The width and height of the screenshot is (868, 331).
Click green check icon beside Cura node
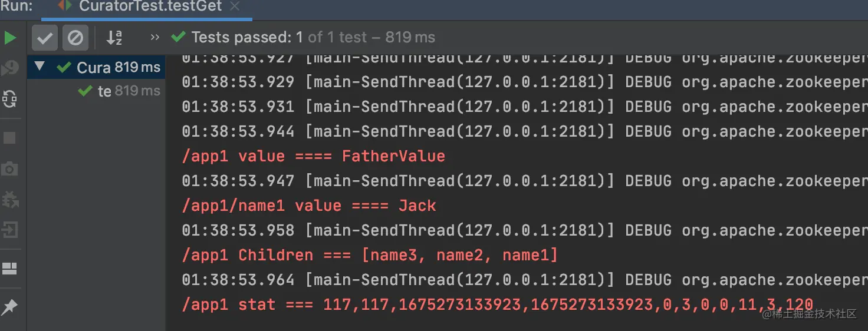64,67
